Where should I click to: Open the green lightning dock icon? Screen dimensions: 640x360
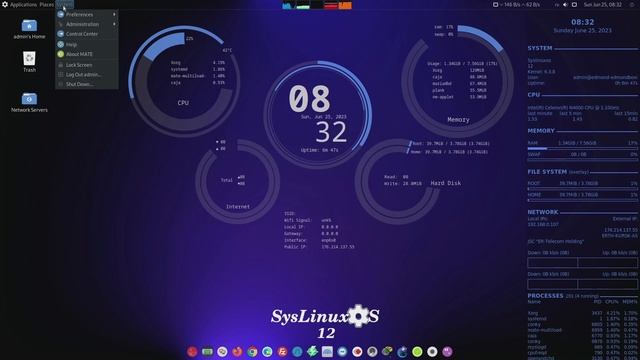click(x=312, y=351)
